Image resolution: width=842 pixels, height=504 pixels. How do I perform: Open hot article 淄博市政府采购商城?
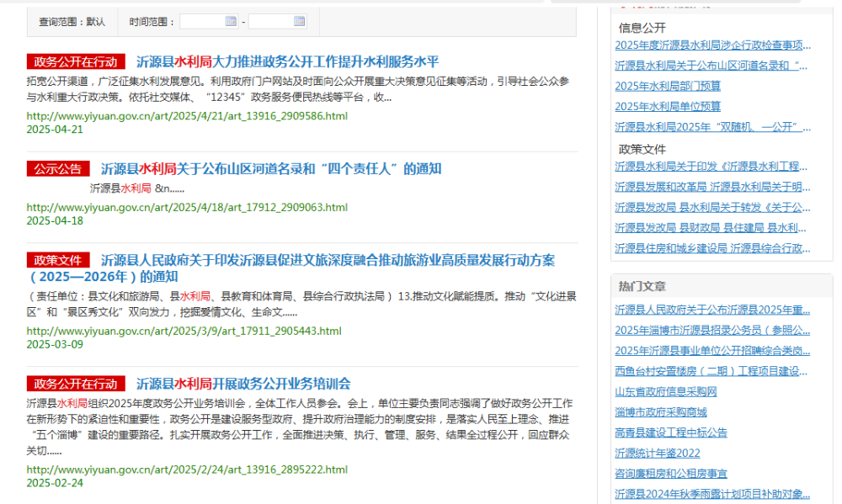click(x=661, y=411)
